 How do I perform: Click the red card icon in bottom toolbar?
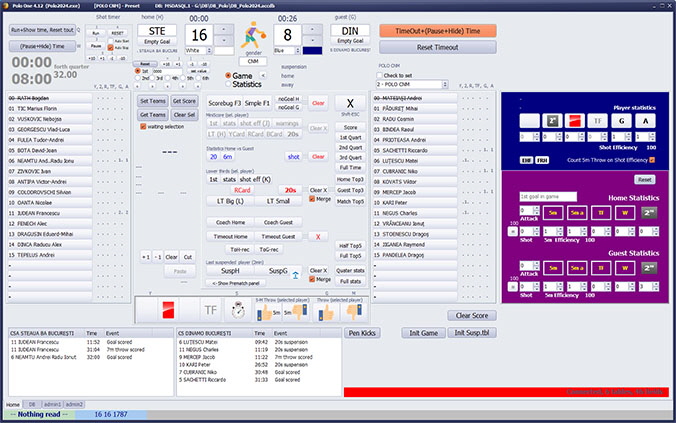pyautogui.click(x=168, y=310)
